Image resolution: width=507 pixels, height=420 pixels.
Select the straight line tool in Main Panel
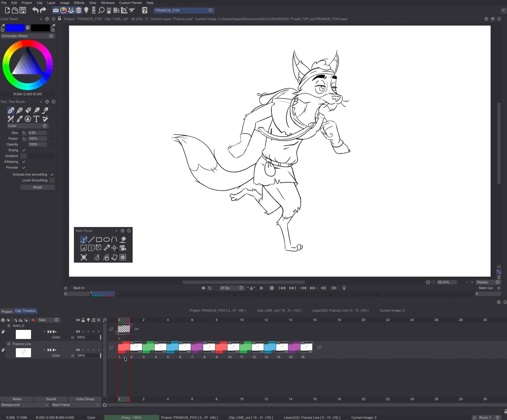pos(91,240)
